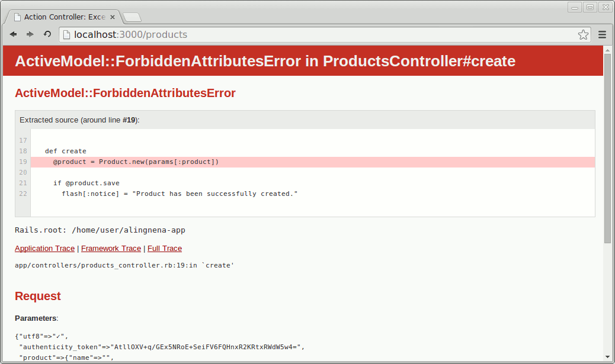Click the page info icon in address bar
Viewport: 615px width, 364px height.
pos(67,34)
